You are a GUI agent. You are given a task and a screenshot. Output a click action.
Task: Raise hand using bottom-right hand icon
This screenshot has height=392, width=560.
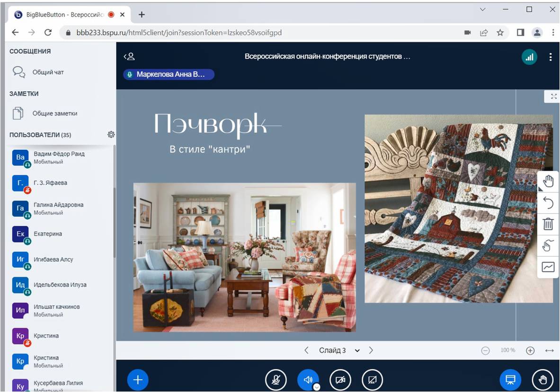coord(542,380)
